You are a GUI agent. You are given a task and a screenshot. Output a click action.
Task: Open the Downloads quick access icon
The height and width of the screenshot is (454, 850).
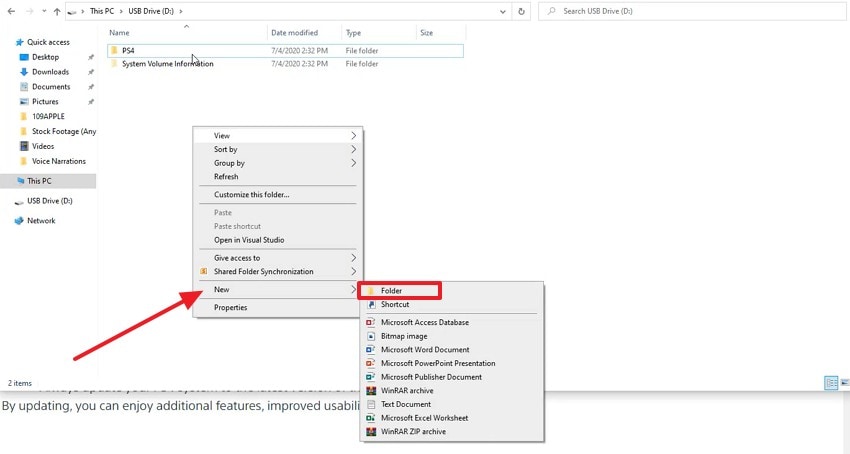(x=23, y=72)
